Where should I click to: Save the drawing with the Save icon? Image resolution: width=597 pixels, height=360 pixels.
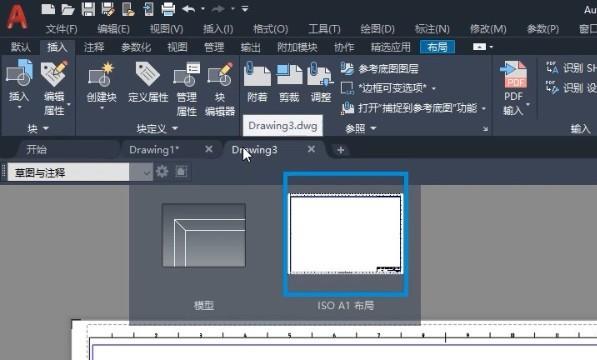click(x=88, y=9)
